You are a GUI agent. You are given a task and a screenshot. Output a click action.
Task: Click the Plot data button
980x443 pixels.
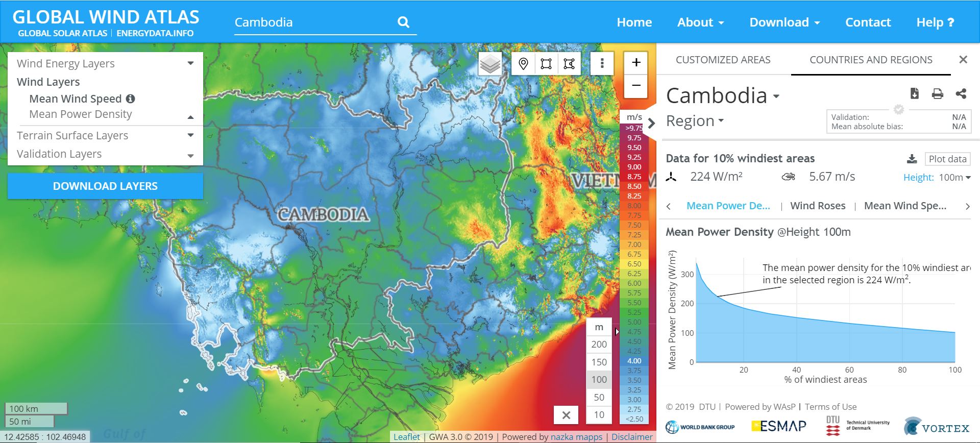point(947,159)
